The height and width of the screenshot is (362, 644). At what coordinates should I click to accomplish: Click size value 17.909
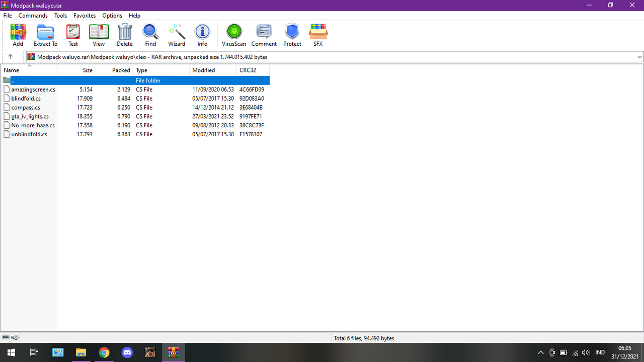(x=85, y=99)
